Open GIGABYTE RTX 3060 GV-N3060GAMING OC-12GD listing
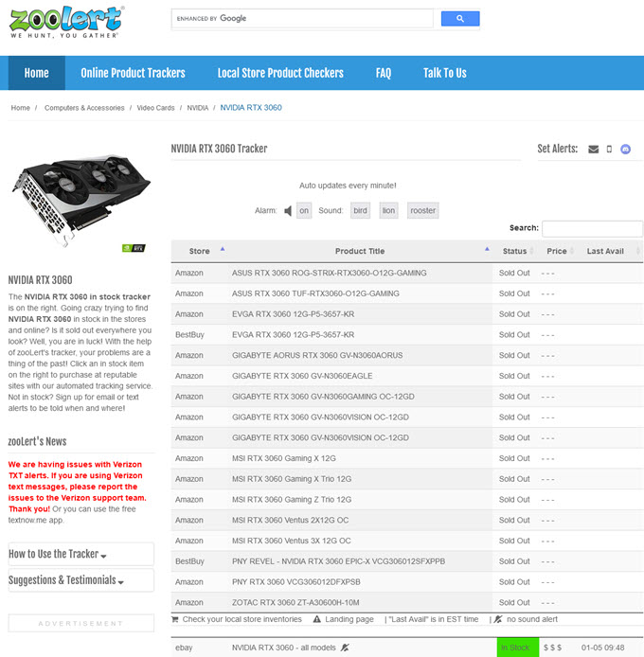Image resolution: width=644 pixels, height=657 pixels. click(x=323, y=397)
